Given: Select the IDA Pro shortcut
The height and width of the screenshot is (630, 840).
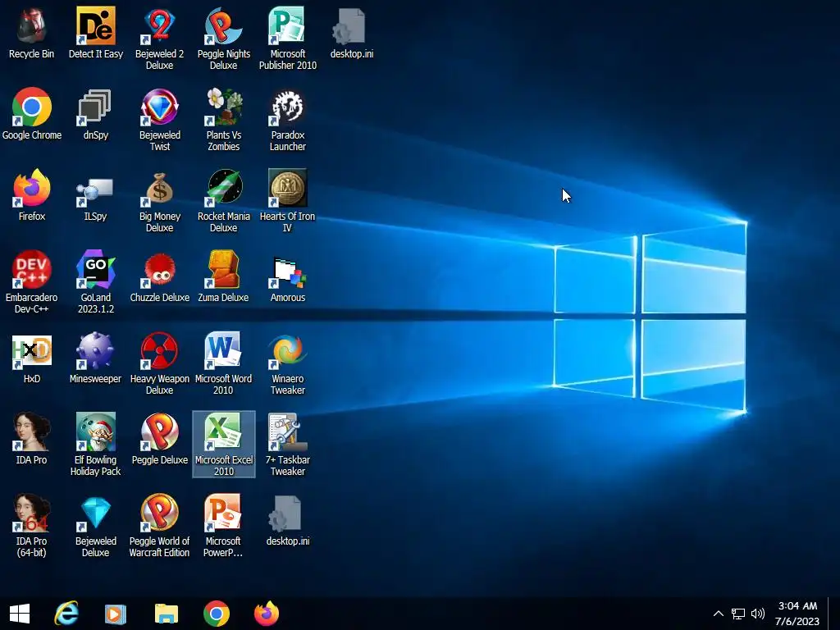Looking at the screenshot, I should [x=32, y=439].
